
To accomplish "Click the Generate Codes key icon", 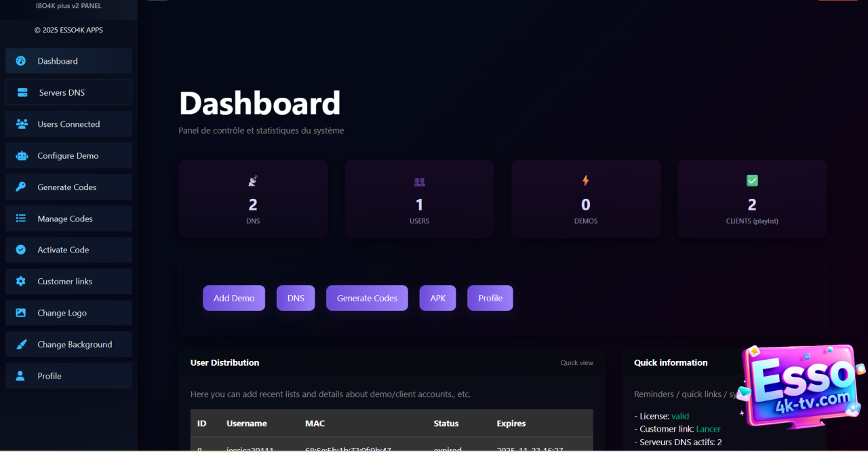I will (21, 187).
